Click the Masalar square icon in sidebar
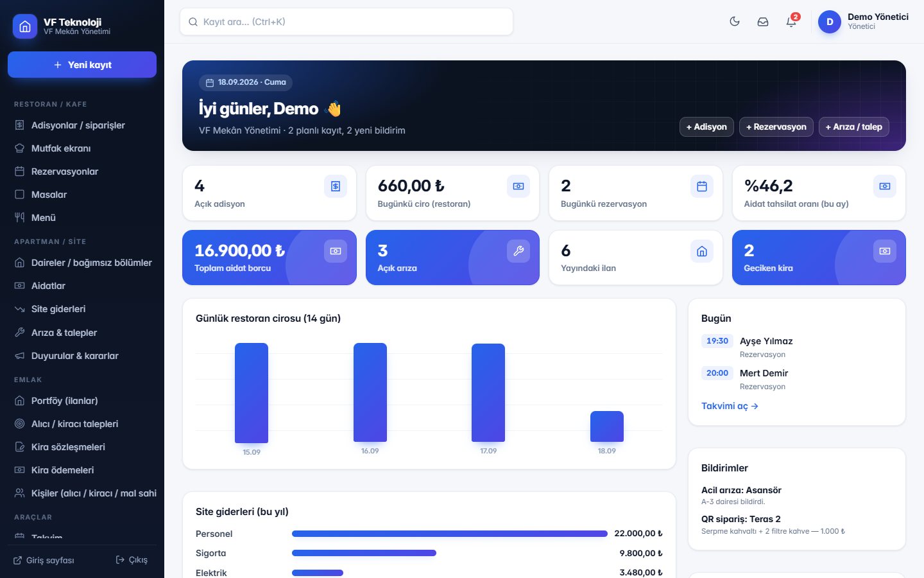 tap(20, 195)
